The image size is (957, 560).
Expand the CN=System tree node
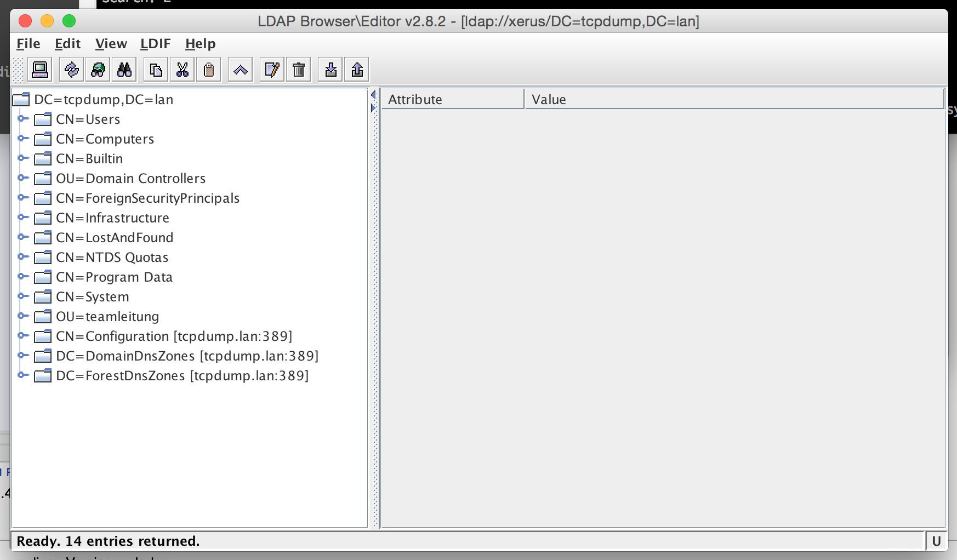click(x=22, y=296)
